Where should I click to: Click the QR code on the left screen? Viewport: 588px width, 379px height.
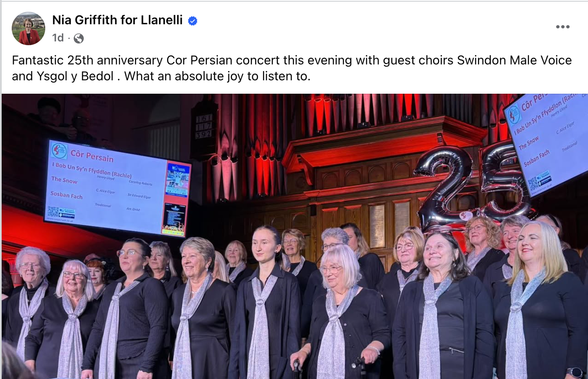pos(53,212)
